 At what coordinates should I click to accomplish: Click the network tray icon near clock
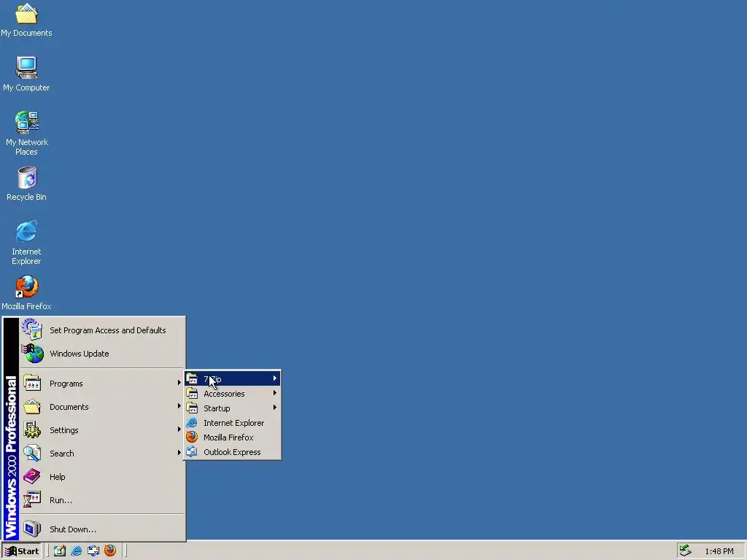685,551
